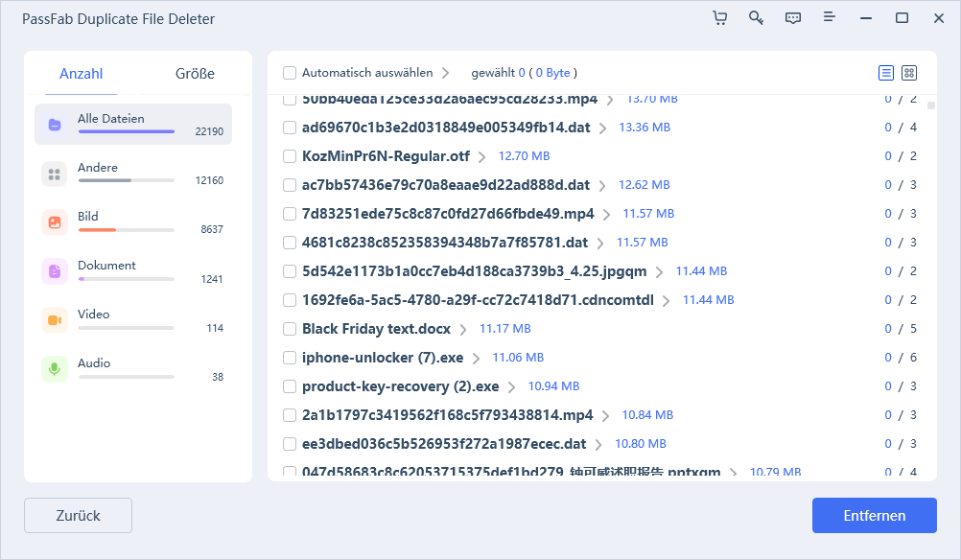The height and width of the screenshot is (560, 961).
Task: Click the Audio microphone icon
Action: (55, 369)
